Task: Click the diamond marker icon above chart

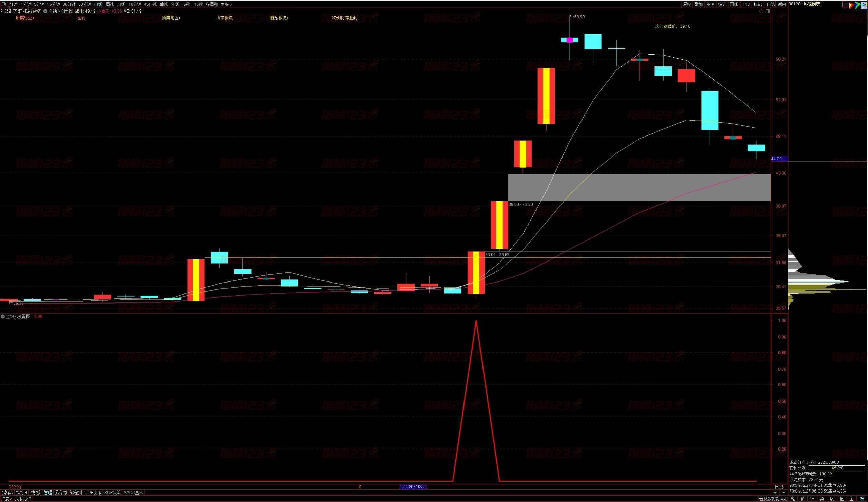Action: [x=762, y=12]
